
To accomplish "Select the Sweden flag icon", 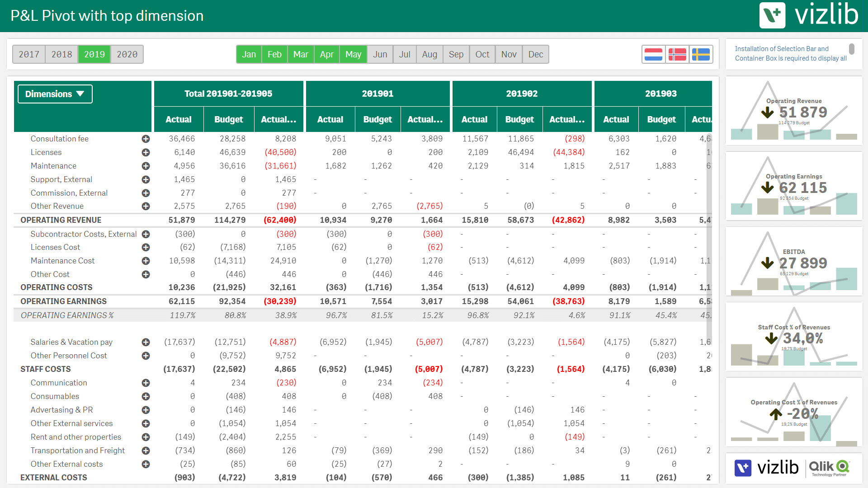I will pos(701,54).
